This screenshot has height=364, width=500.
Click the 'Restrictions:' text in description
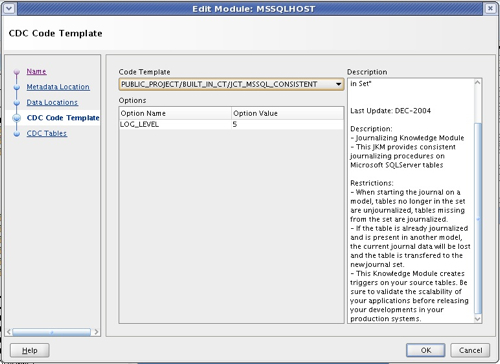(372, 183)
